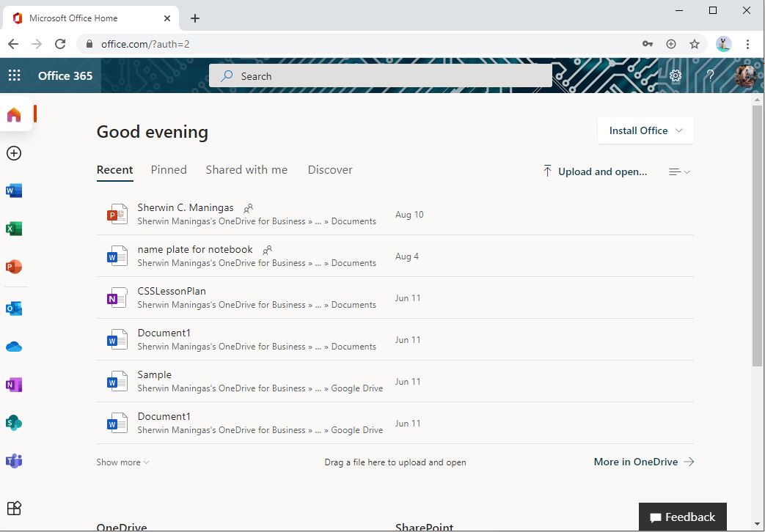The image size is (765, 532).
Task: Switch to the Pinned tab
Action: point(169,170)
